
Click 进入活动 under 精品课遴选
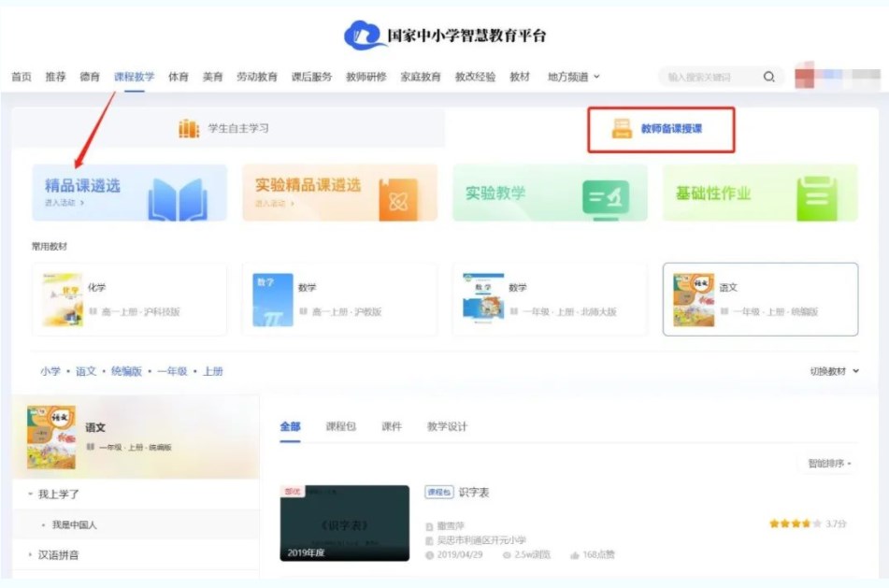[65, 203]
